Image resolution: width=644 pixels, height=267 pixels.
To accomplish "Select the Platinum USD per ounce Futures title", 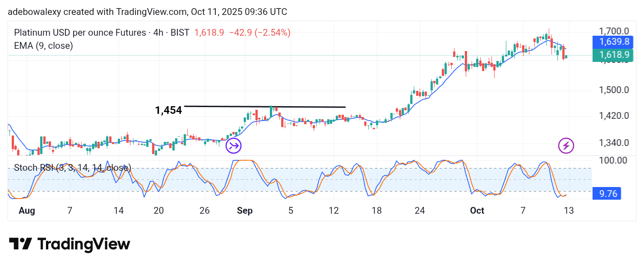I will [x=80, y=33].
